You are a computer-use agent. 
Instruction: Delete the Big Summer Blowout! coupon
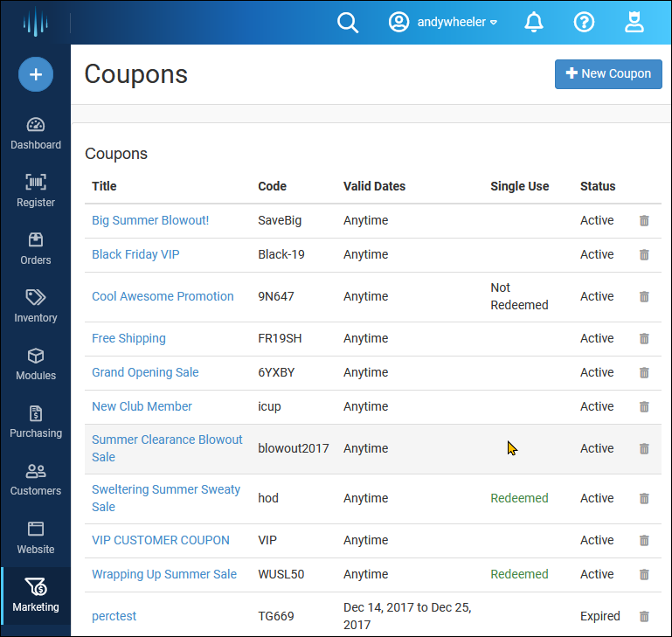(x=644, y=221)
